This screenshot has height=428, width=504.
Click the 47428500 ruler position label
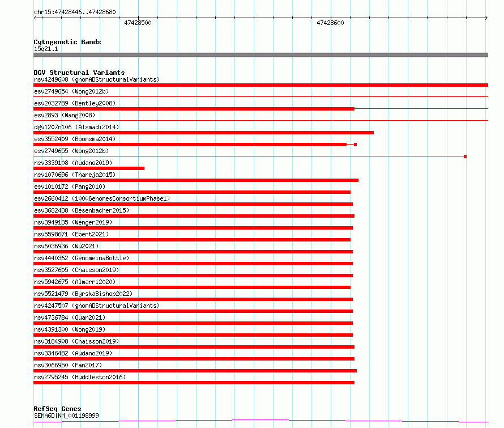click(138, 23)
